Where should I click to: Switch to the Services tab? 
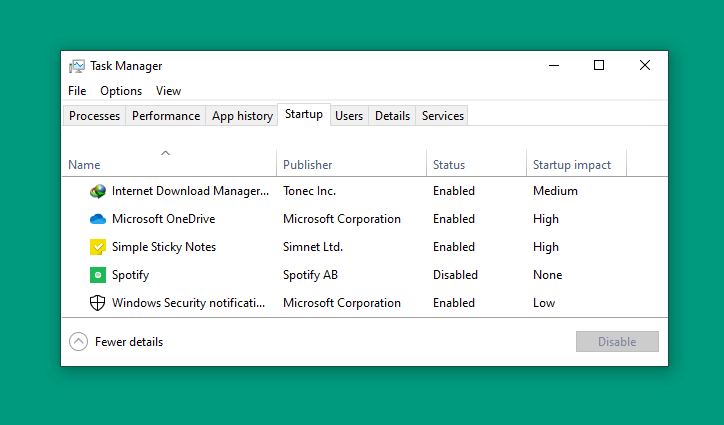[x=442, y=115]
